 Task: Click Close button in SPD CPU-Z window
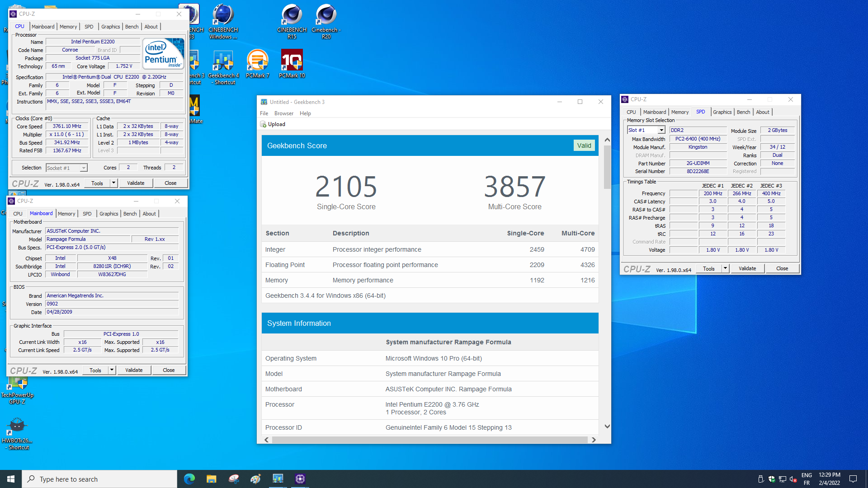point(782,268)
